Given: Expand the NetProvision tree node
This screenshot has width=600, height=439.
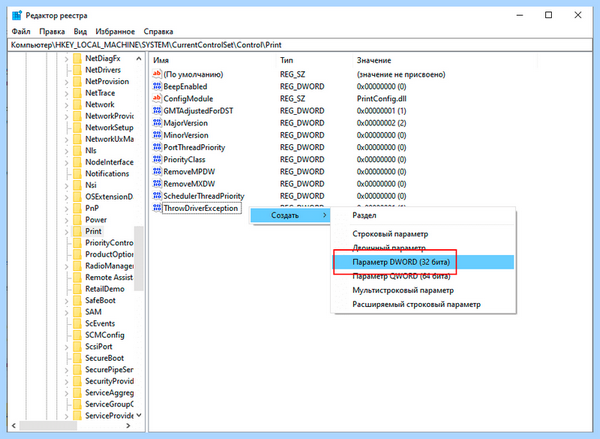Looking at the screenshot, I should (x=66, y=82).
